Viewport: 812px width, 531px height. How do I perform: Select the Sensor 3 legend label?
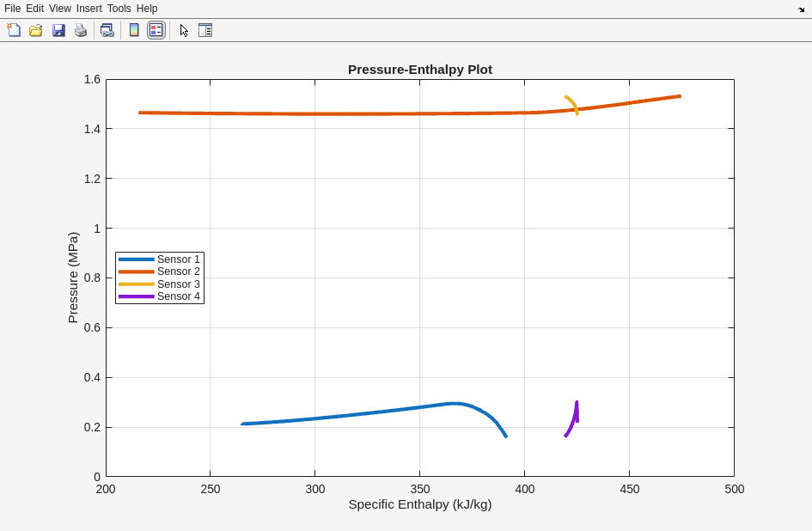pos(179,284)
